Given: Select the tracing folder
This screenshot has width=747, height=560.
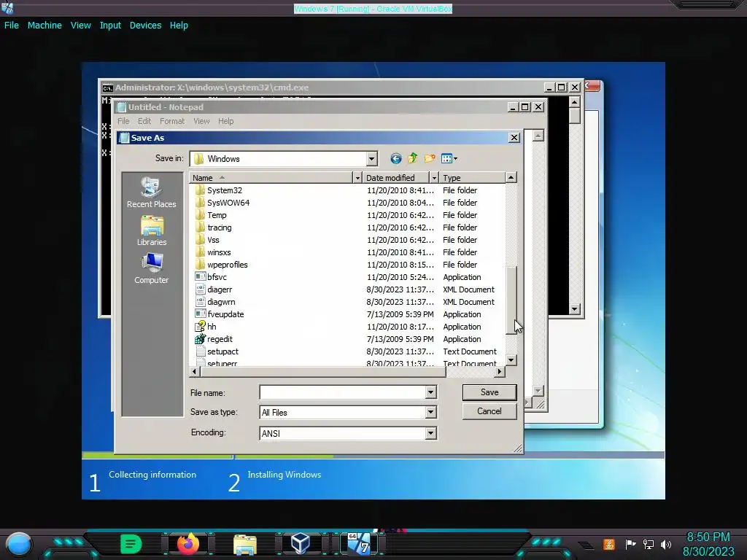Looking at the screenshot, I should click(219, 227).
